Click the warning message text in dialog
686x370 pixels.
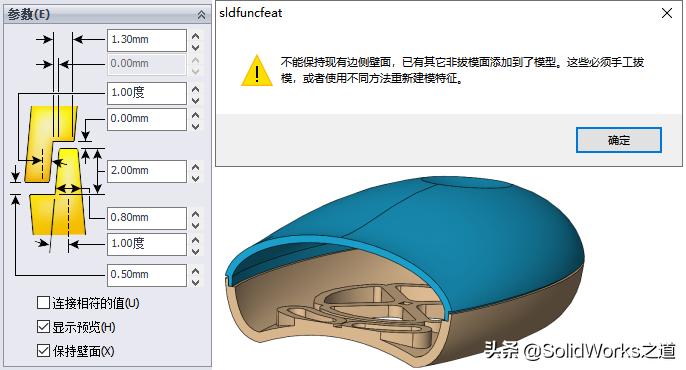(x=462, y=70)
